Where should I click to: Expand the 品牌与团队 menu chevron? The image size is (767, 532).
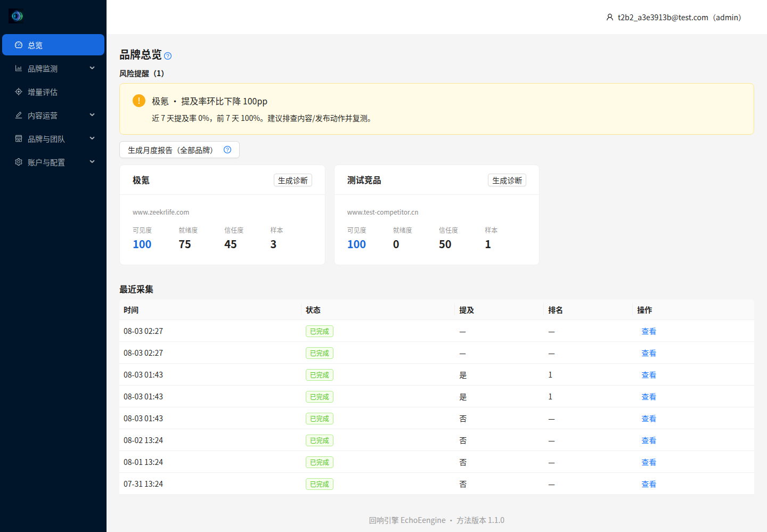coord(92,138)
